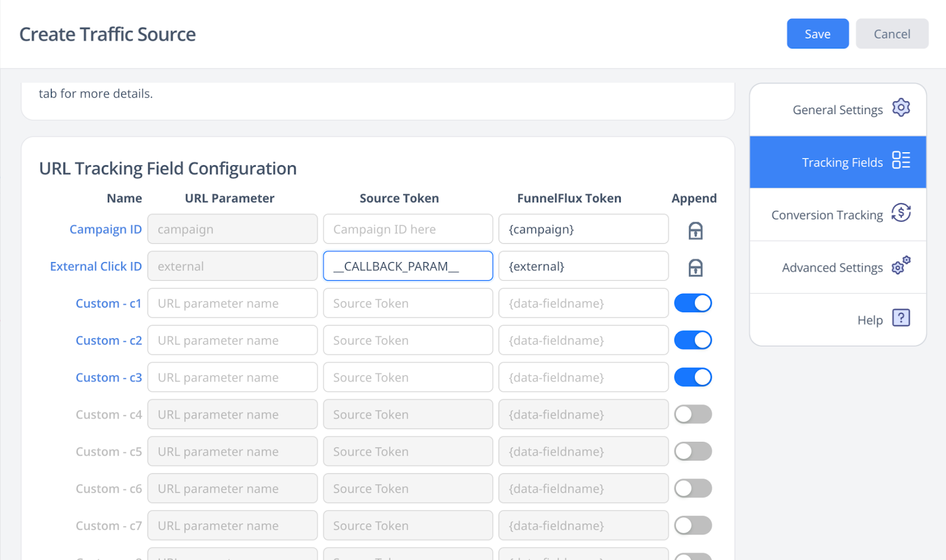946x560 pixels.
Task: Click the Custom - c1 name link
Action: [109, 303]
